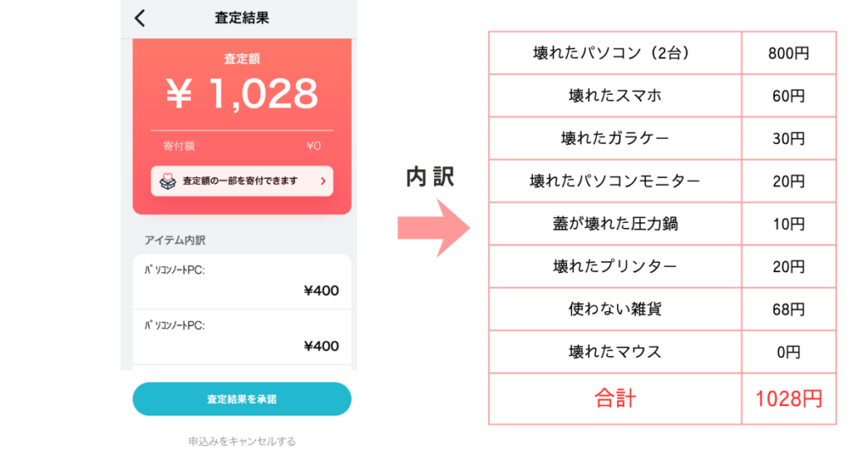Select the 壊れたパソコン（2台） table row
The width and height of the screenshot is (868, 456).
[x=615, y=53]
